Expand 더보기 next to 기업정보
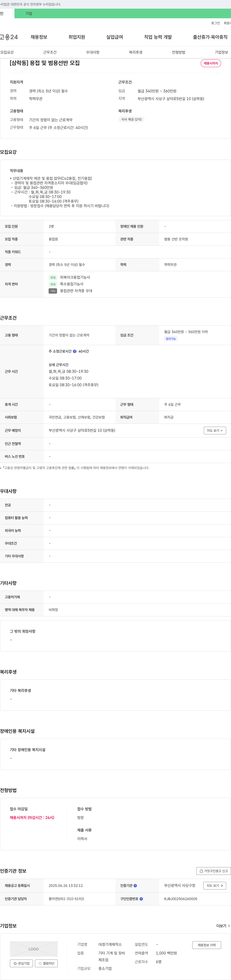This screenshot has width=231, height=980. tap(223, 926)
